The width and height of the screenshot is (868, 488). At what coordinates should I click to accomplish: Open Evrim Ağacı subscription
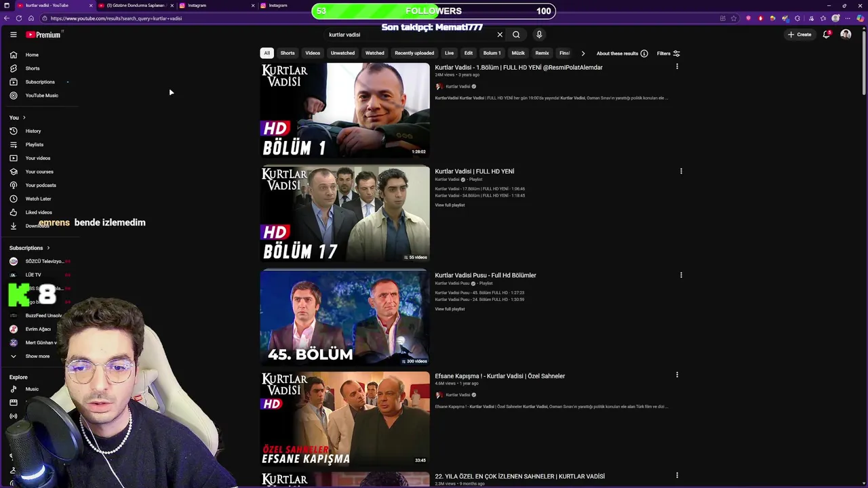point(37,329)
